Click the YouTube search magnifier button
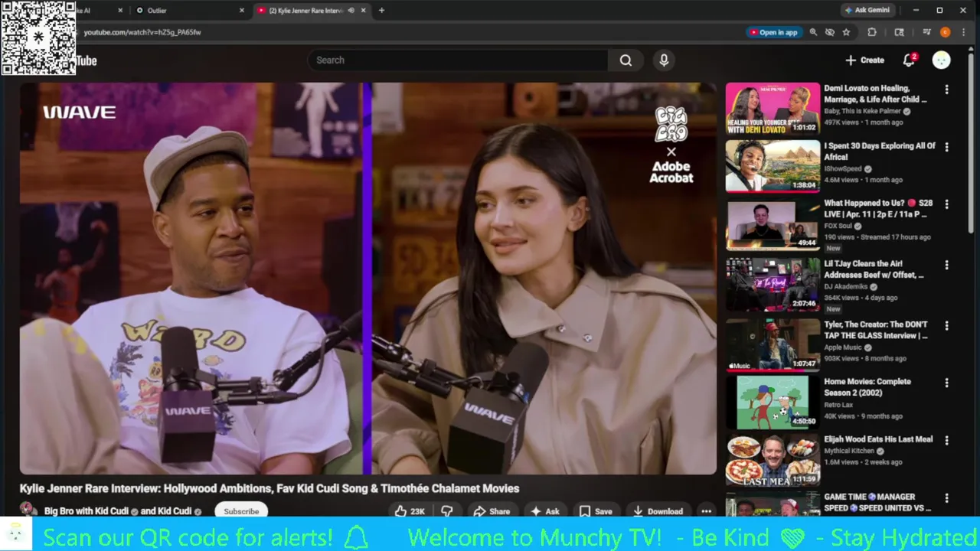The image size is (980, 551). click(x=626, y=60)
